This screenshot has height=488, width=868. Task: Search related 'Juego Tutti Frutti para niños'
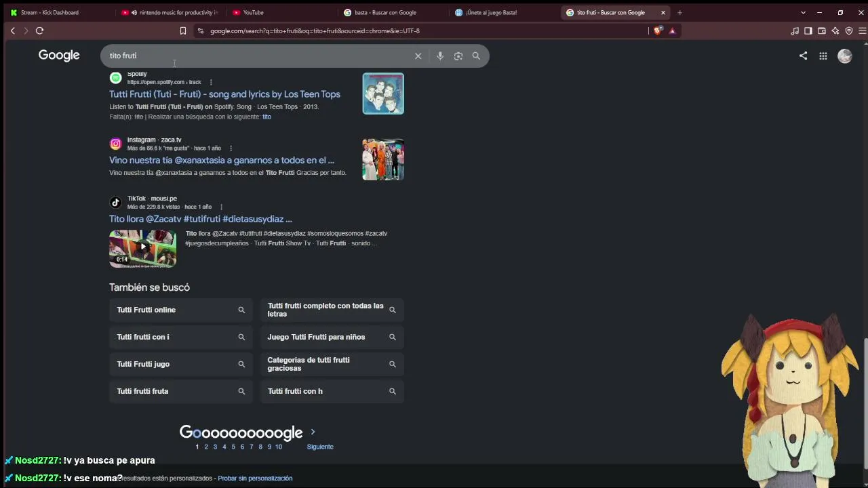(332, 337)
